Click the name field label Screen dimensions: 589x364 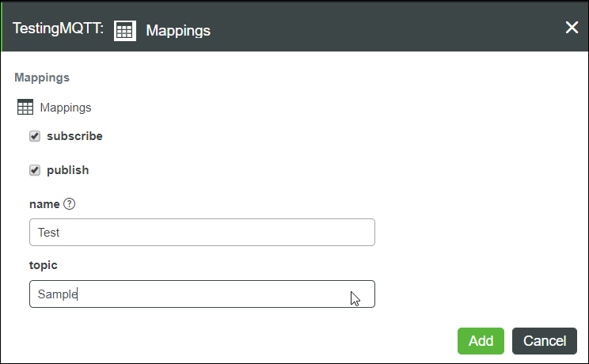pos(44,204)
